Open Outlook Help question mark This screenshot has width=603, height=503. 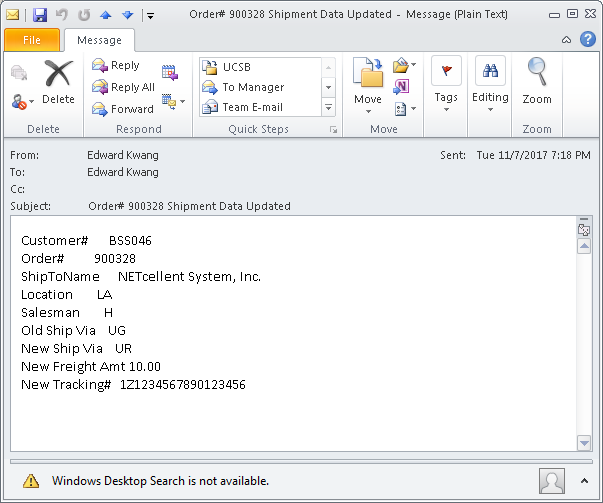(588, 39)
